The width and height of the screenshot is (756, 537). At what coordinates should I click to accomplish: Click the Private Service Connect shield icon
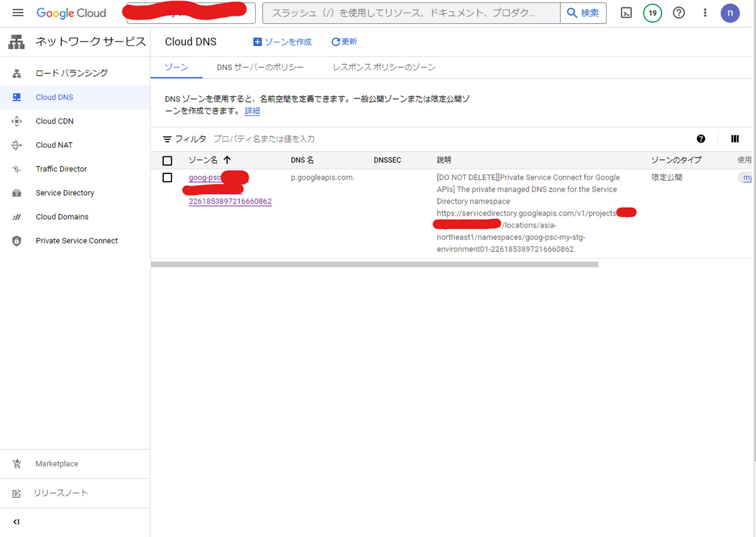[17, 241]
